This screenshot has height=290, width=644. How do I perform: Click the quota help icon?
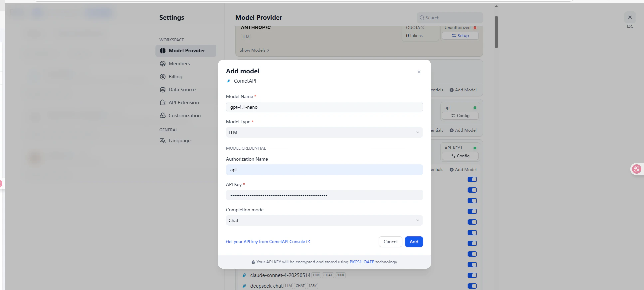[x=422, y=28]
